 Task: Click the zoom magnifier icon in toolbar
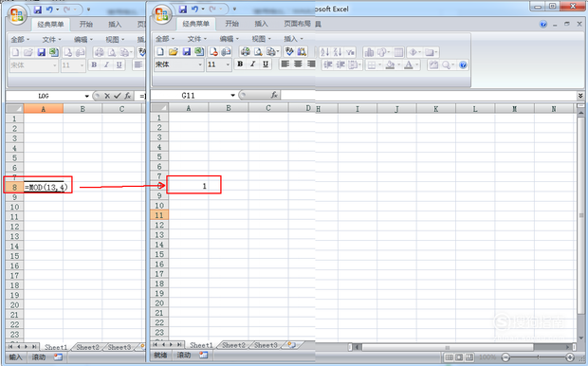click(447, 64)
